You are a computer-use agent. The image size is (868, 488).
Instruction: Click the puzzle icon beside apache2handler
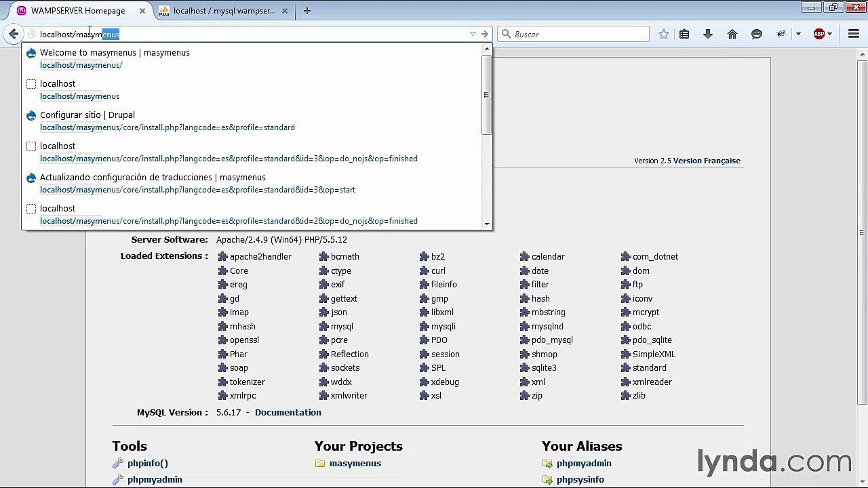(222, 257)
